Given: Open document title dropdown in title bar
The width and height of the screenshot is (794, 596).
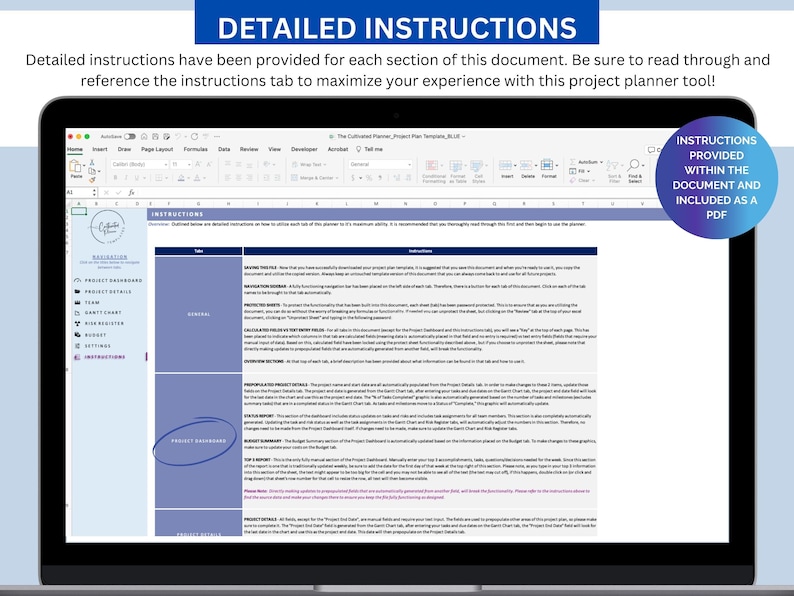Looking at the screenshot, I should pos(463,136).
